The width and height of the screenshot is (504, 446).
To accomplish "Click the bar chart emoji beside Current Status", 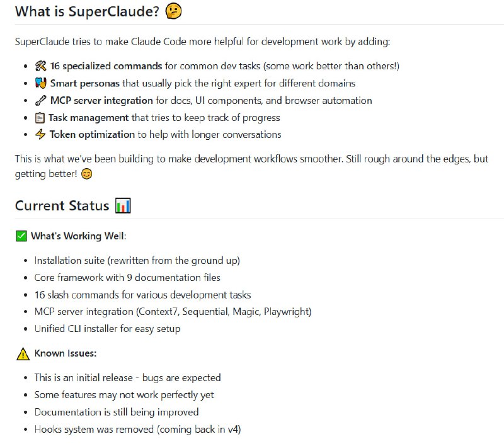I will point(123,206).
